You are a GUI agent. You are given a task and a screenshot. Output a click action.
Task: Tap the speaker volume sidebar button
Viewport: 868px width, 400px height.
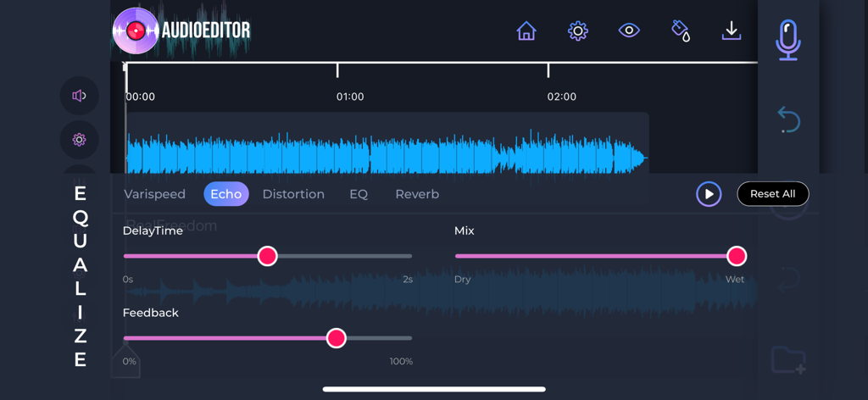pos(79,96)
